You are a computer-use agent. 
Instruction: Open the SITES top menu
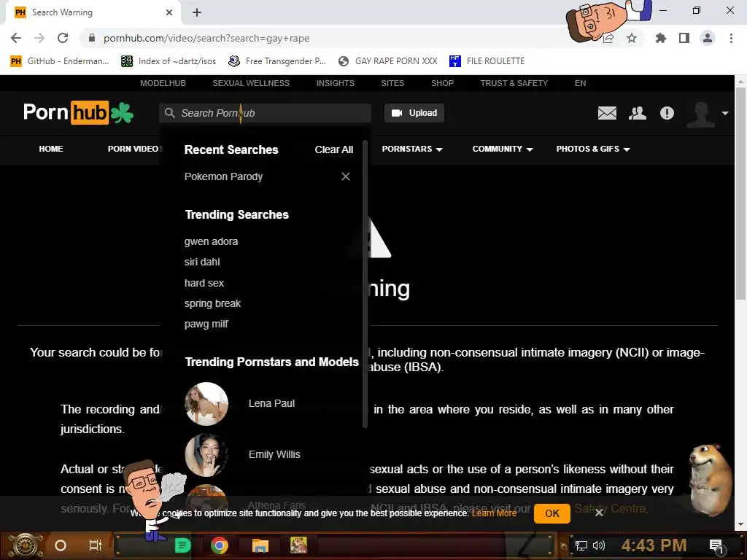click(392, 83)
